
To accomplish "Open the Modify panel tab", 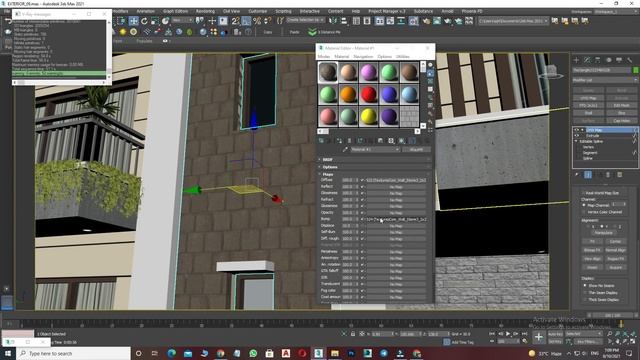I will coord(587,60).
